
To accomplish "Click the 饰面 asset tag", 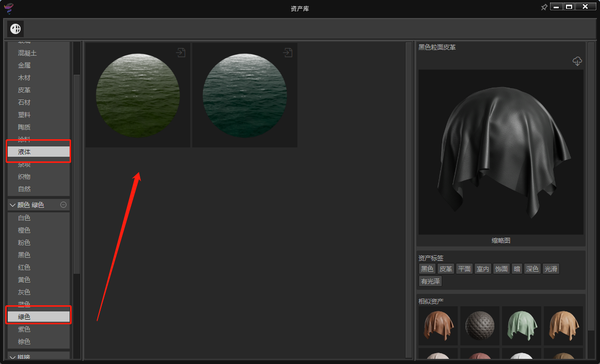I will coord(501,269).
